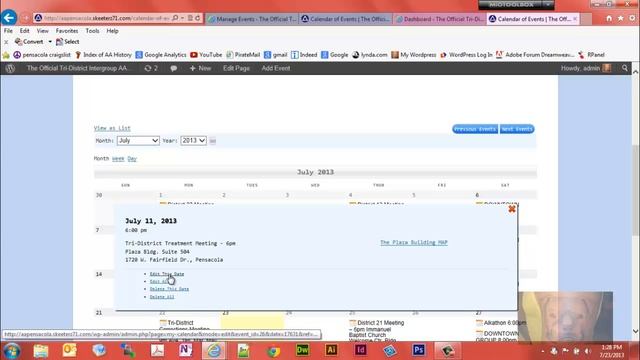Image resolution: width=640 pixels, height=360 pixels.
Task: Click the Select toolbar button
Action: point(67,42)
